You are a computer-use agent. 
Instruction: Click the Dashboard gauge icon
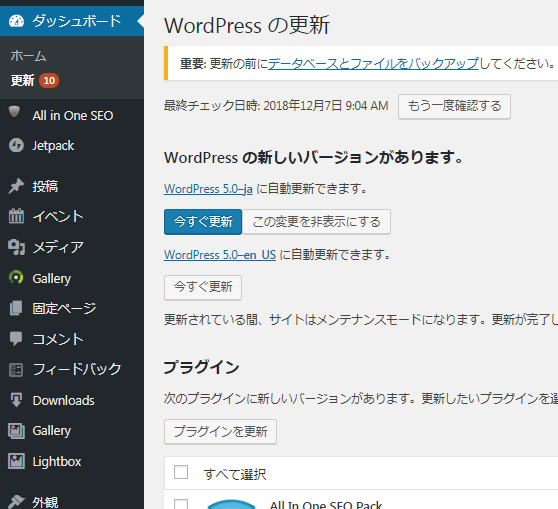pos(16,21)
